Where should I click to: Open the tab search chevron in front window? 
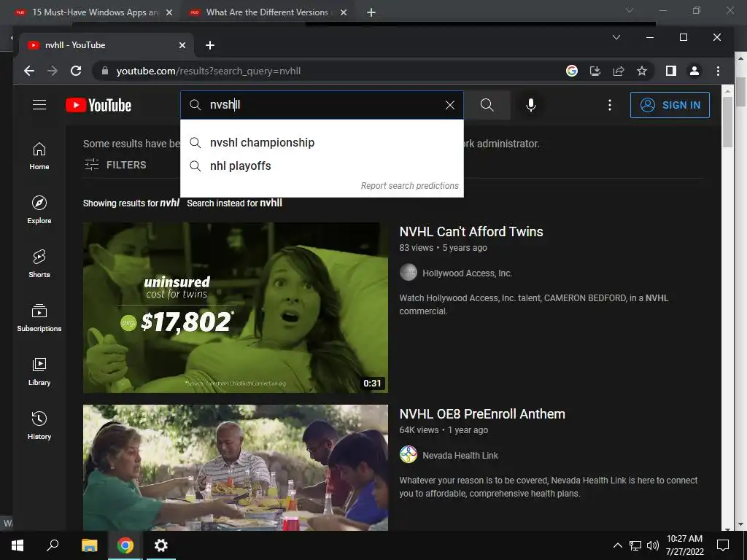[x=616, y=37]
